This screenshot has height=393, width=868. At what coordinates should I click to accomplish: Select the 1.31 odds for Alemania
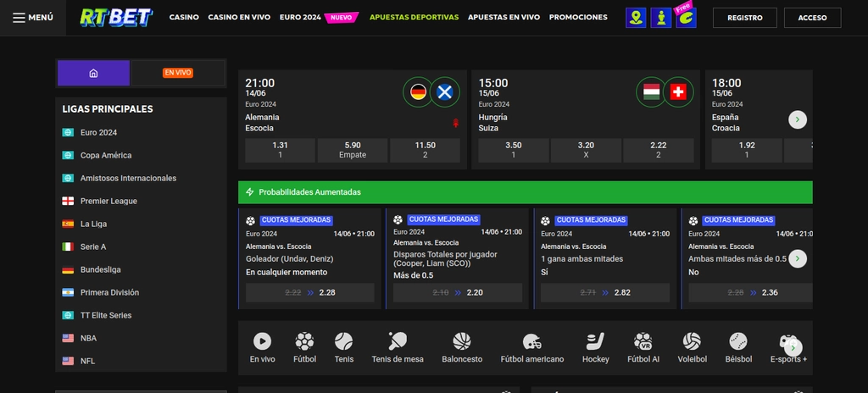280,150
